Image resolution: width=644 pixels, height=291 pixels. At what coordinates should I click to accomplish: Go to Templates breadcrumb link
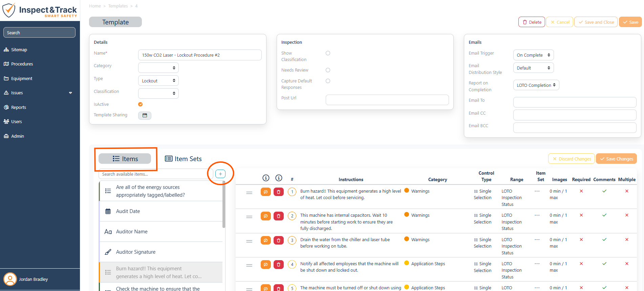[118, 6]
